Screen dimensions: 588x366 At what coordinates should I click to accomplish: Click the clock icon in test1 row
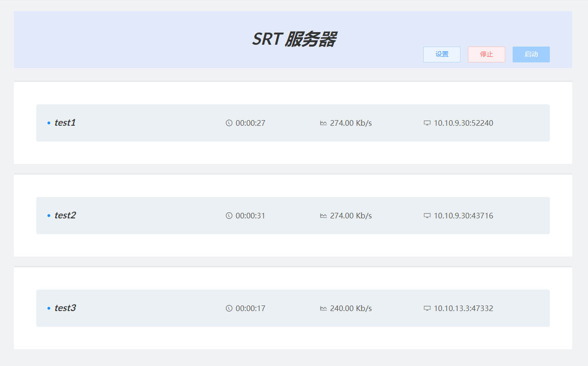tap(229, 123)
